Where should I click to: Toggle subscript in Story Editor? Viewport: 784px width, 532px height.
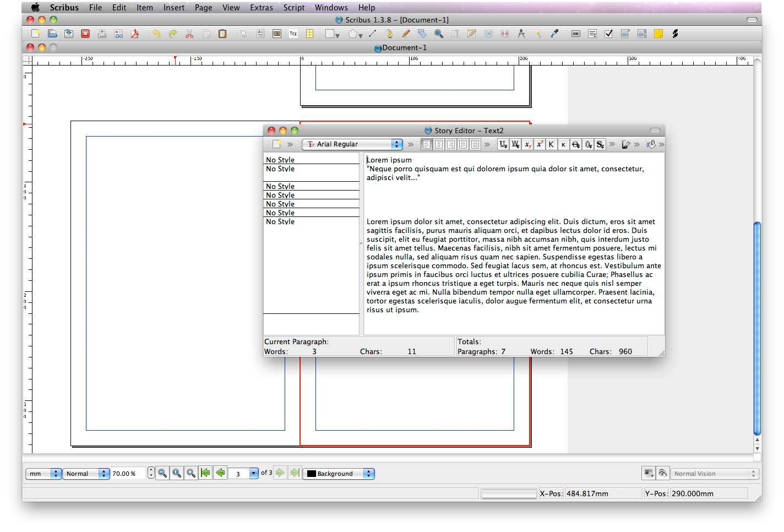click(527, 144)
